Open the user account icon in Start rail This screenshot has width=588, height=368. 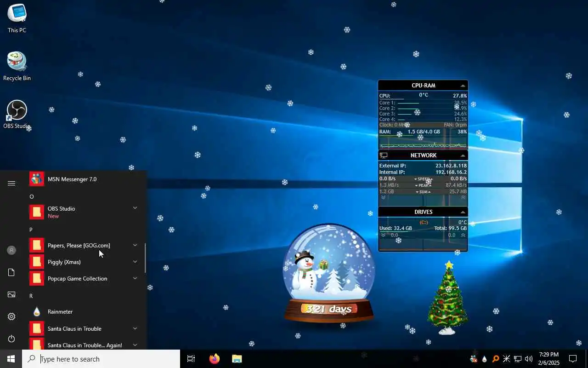pos(11,250)
